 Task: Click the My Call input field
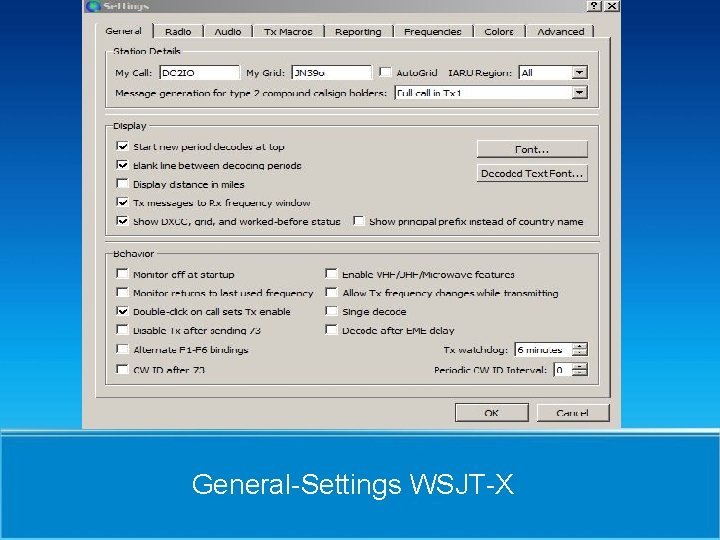click(x=199, y=73)
